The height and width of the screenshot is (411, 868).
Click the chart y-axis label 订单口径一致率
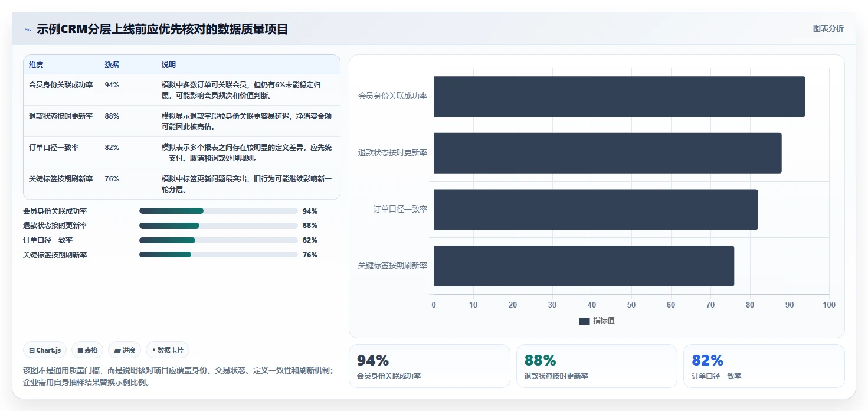400,209
